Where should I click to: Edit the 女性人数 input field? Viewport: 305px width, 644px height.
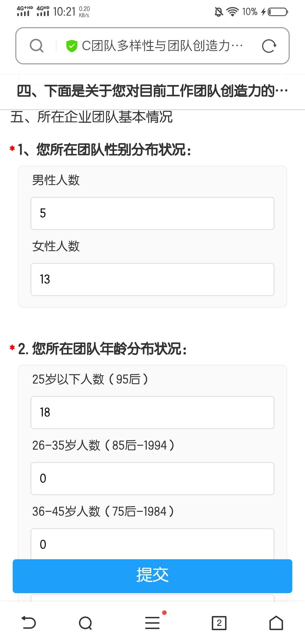(x=152, y=279)
